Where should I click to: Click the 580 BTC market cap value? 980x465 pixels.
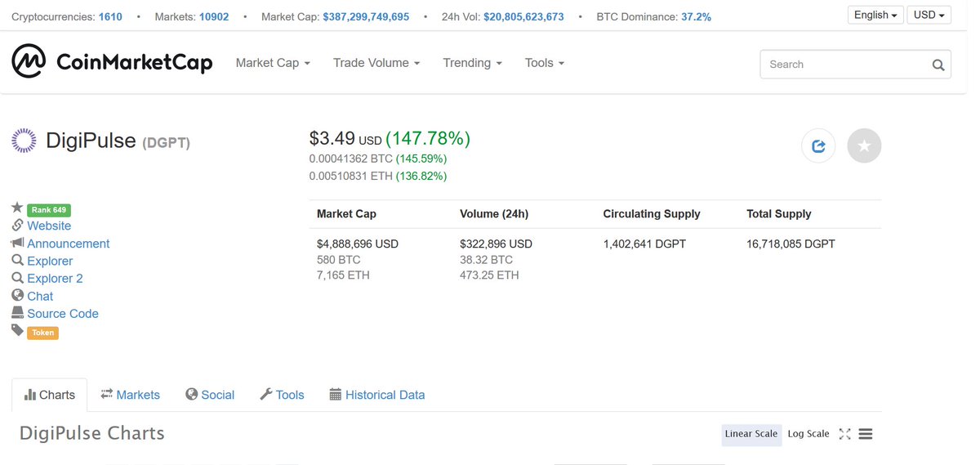[x=338, y=260]
